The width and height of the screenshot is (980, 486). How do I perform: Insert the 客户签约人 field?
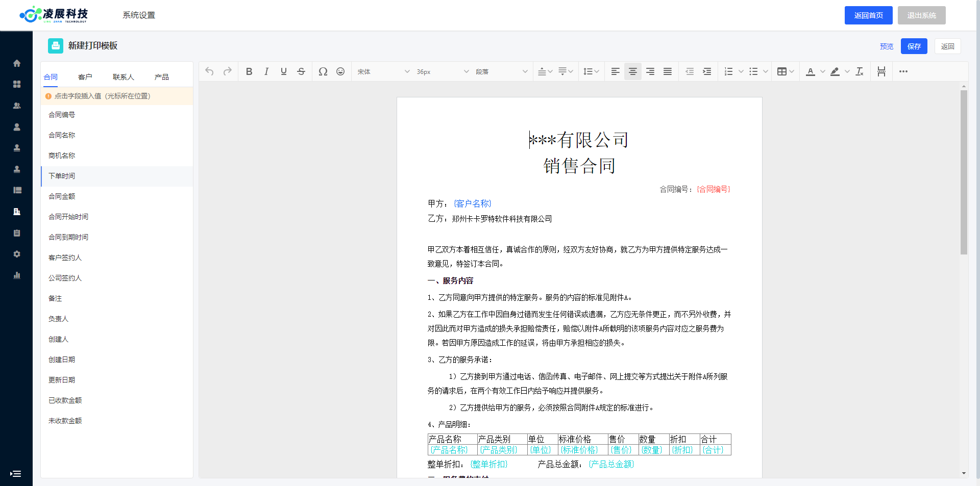(x=117, y=258)
